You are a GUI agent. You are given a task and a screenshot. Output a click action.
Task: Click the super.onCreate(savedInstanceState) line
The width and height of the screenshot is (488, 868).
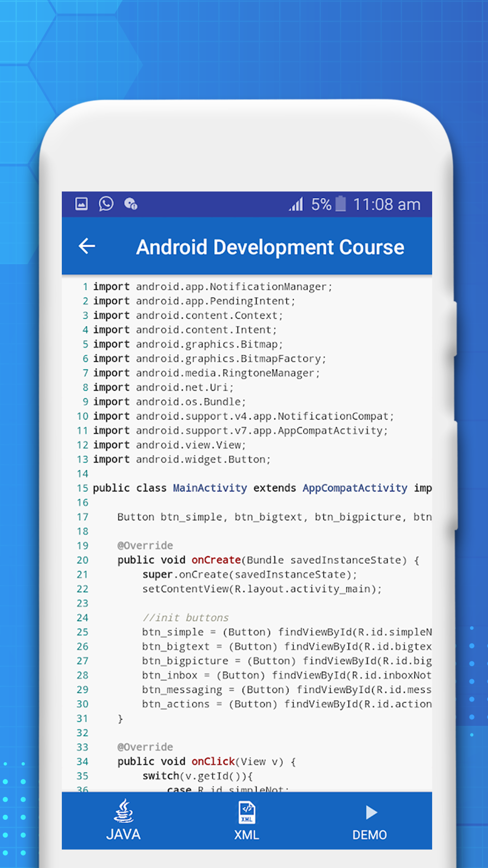pos(250,575)
